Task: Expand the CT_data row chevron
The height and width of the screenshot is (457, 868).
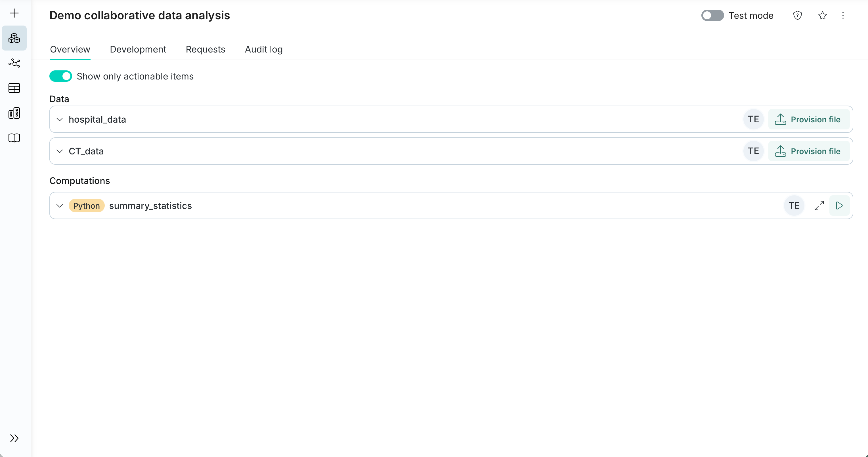Action: tap(60, 151)
